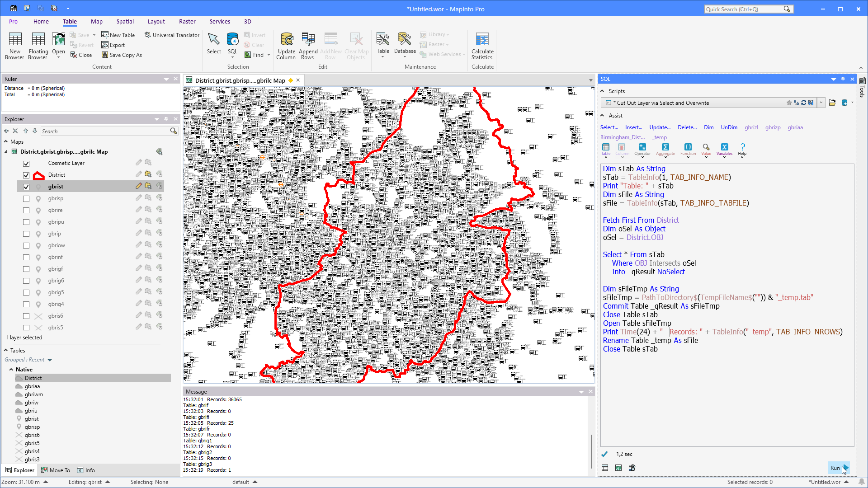Save the script with floppy disk icon
The image size is (868, 488).
click(811, 103)
